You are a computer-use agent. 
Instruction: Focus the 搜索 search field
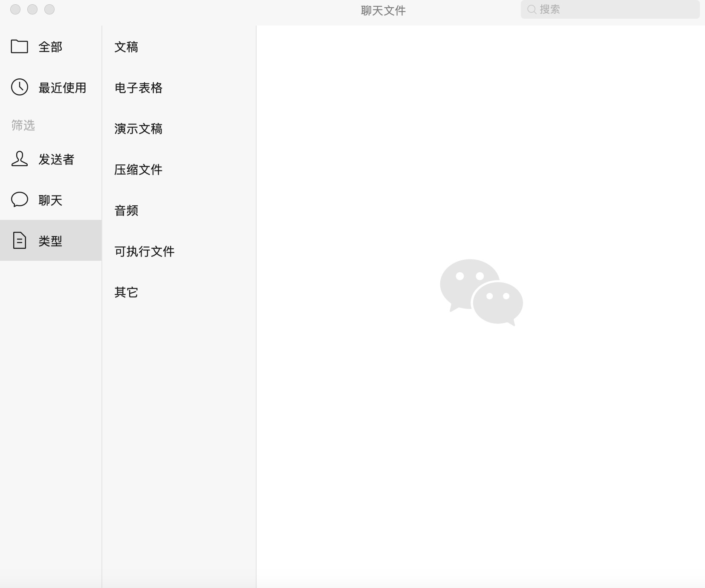tap(610, 9)
